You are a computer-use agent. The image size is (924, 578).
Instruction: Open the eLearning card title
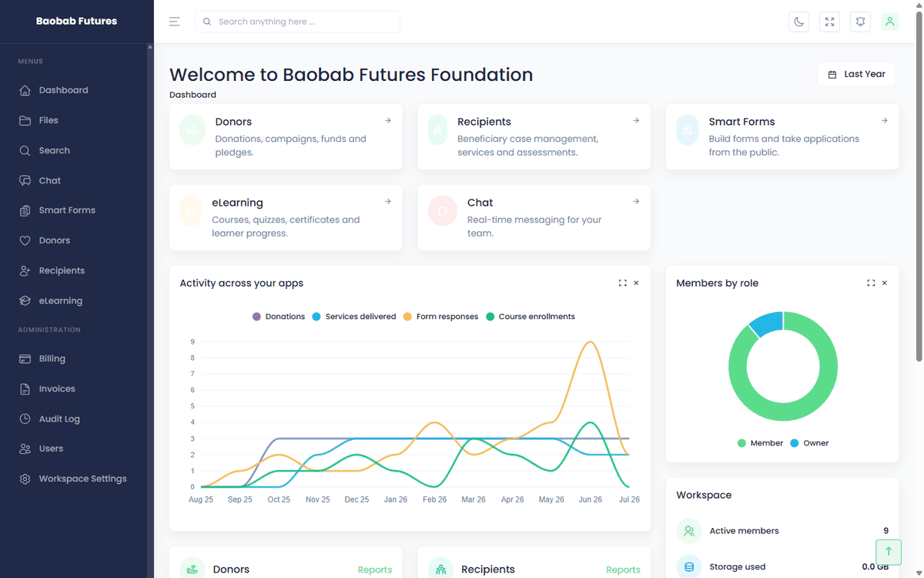point(237,203)
